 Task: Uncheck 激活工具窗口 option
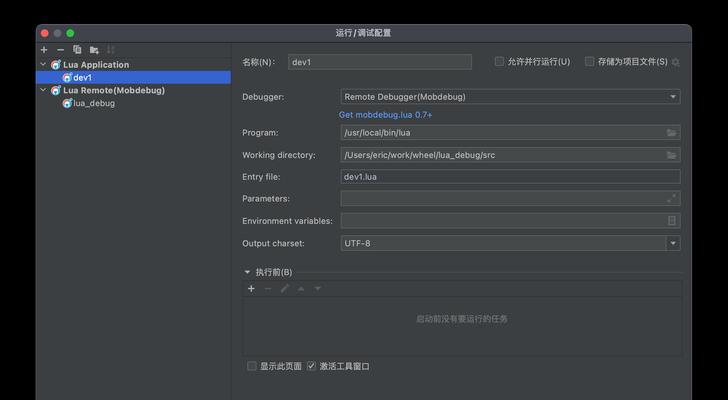click(311, 366)
